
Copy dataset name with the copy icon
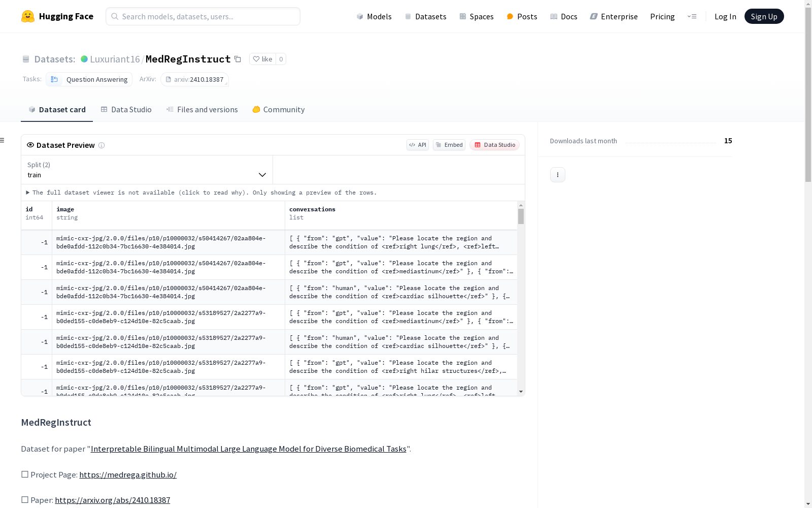238,59
